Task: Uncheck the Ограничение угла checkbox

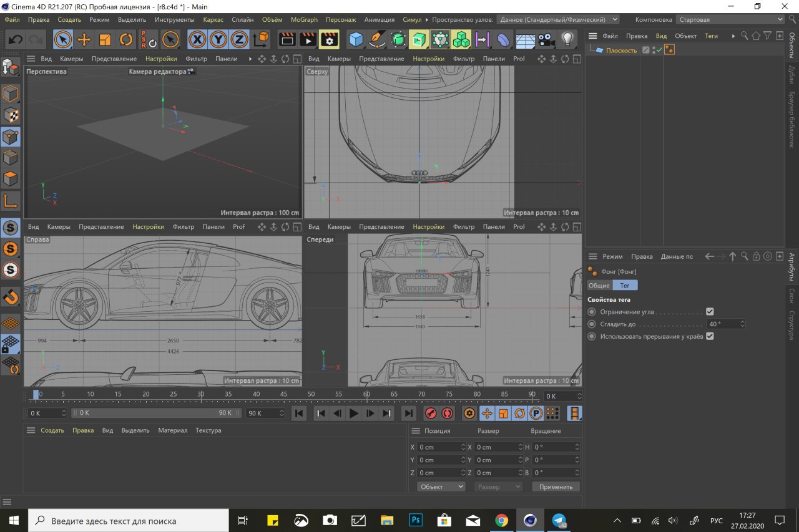Action: [x=710, y=312]
